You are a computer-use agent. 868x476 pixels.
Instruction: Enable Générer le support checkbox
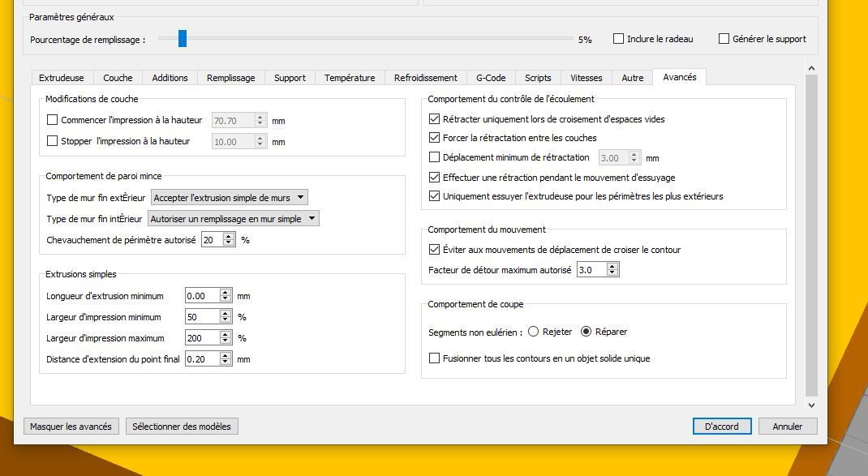pyautogui.click(x=724, y=39)
